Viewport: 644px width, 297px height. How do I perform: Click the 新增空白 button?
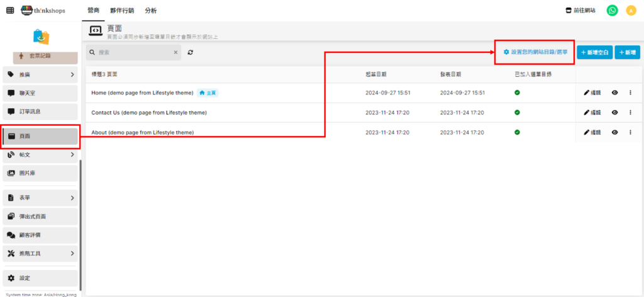[x=594, y=53]
